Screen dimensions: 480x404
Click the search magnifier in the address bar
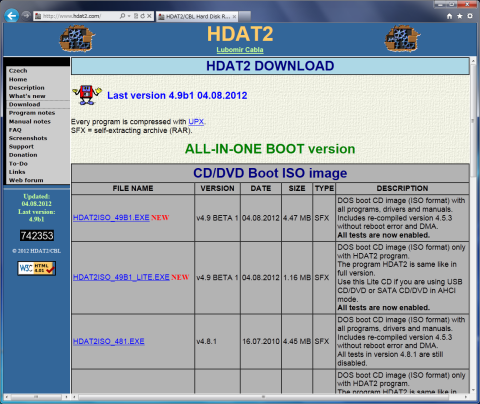click(122, 16)
